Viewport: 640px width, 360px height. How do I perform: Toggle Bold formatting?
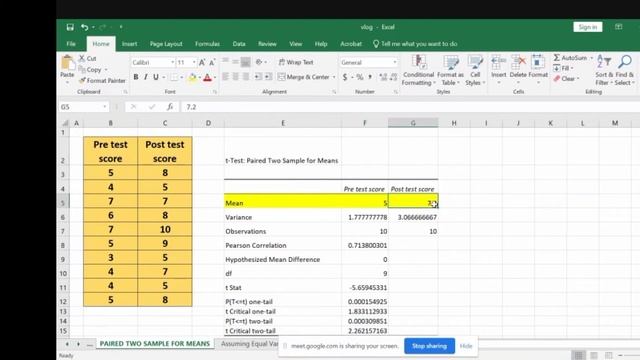pyautogui.click(x=136, y=77)
